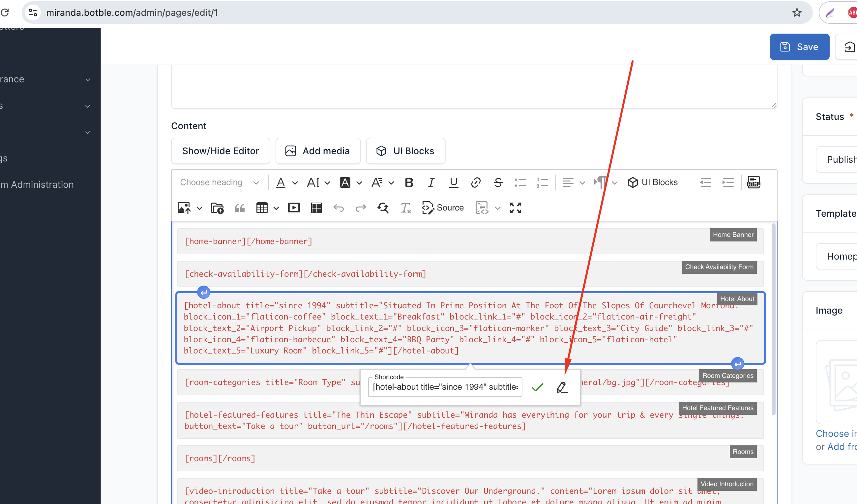Decrease indent in the editor
857x504 pixels.
706,182
